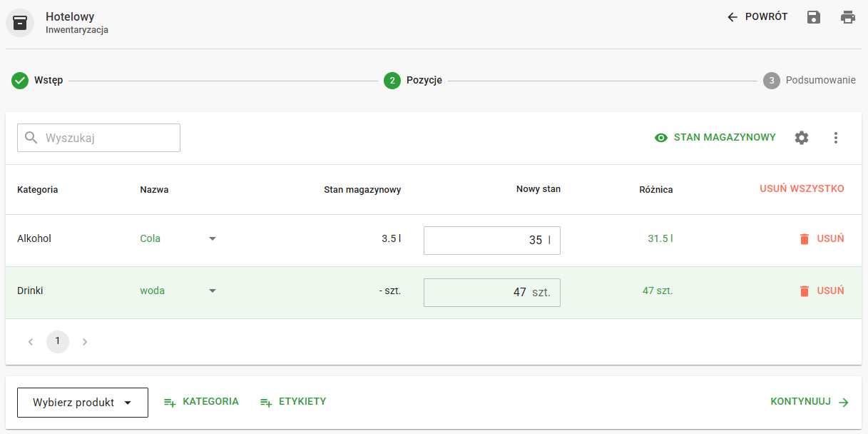Click Usuń wszystko to remove all

[802, 189]
